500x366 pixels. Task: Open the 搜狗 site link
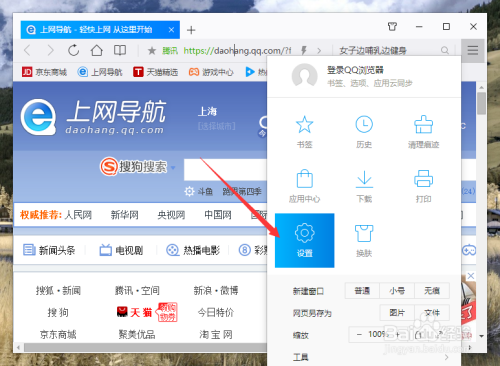click(x=58, y=313)
